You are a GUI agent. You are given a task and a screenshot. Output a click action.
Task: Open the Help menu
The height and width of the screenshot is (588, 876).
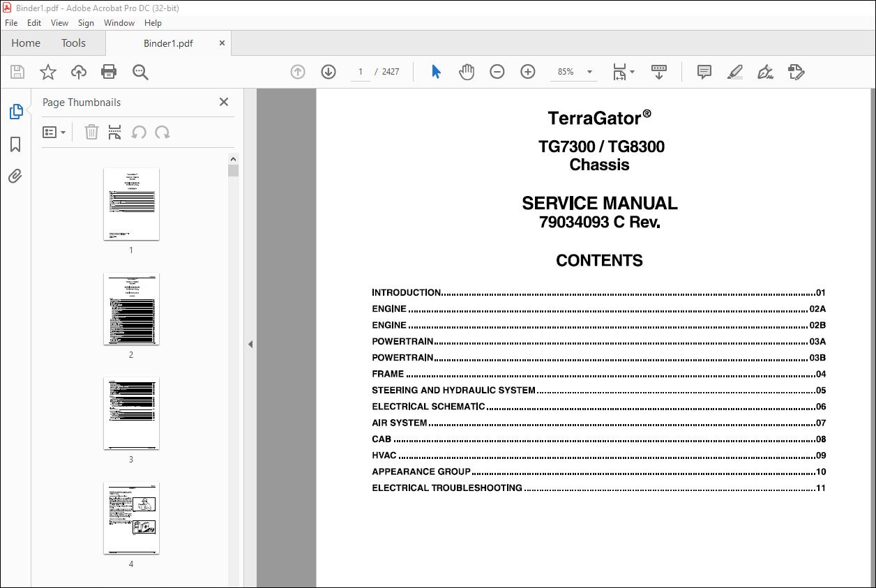(x=153, y=23)
